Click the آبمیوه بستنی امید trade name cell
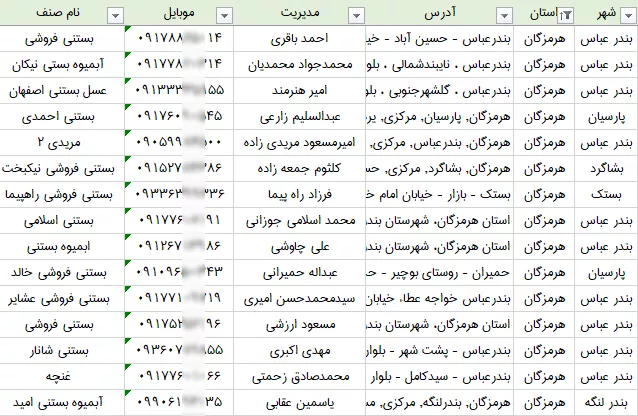This screenshot has width=638, height=416. point(62,403)
